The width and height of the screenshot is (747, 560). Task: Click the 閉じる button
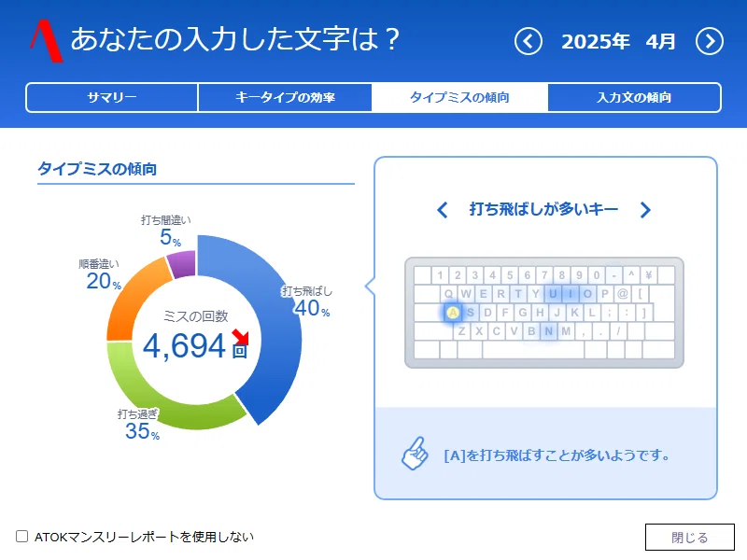point(690,538)
